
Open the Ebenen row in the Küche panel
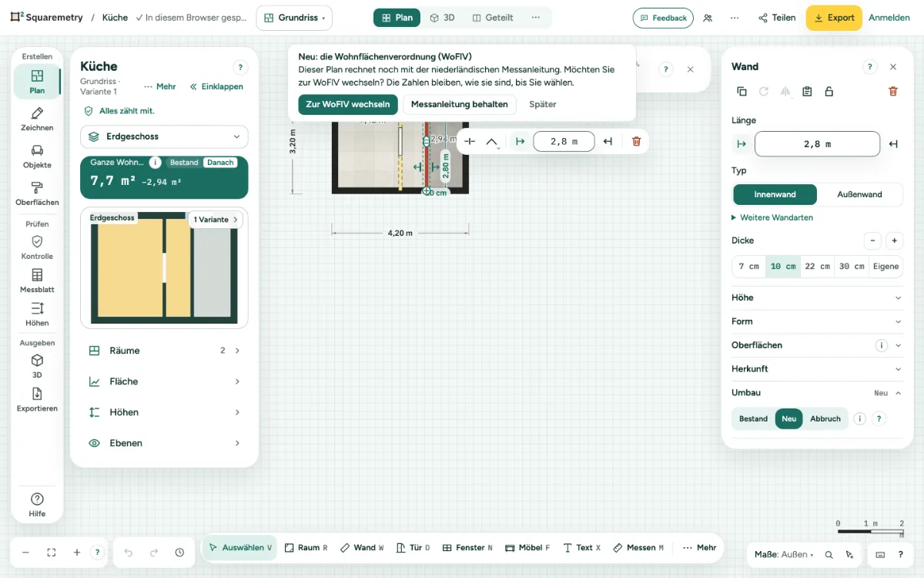[x=164, y=443]
